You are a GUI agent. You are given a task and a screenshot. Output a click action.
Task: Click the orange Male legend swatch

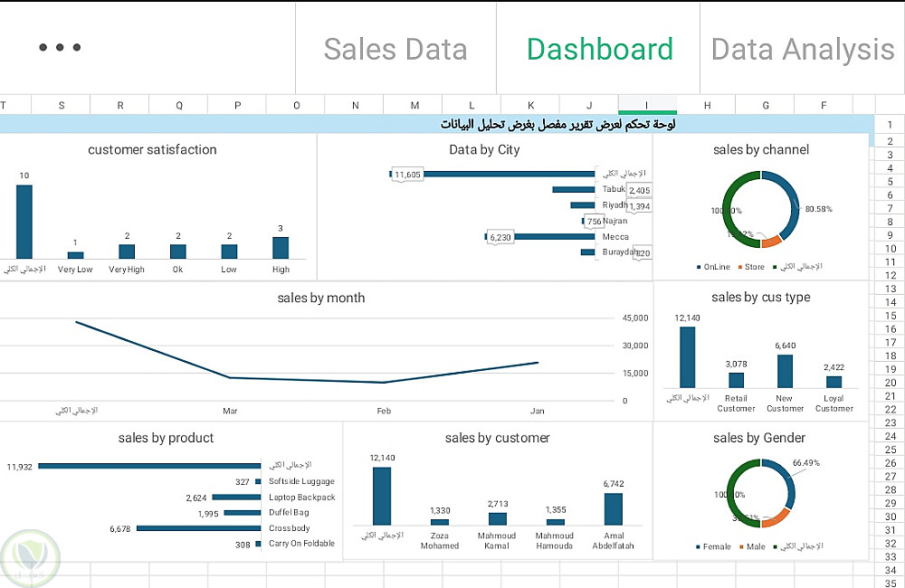(x=742, y=547)
